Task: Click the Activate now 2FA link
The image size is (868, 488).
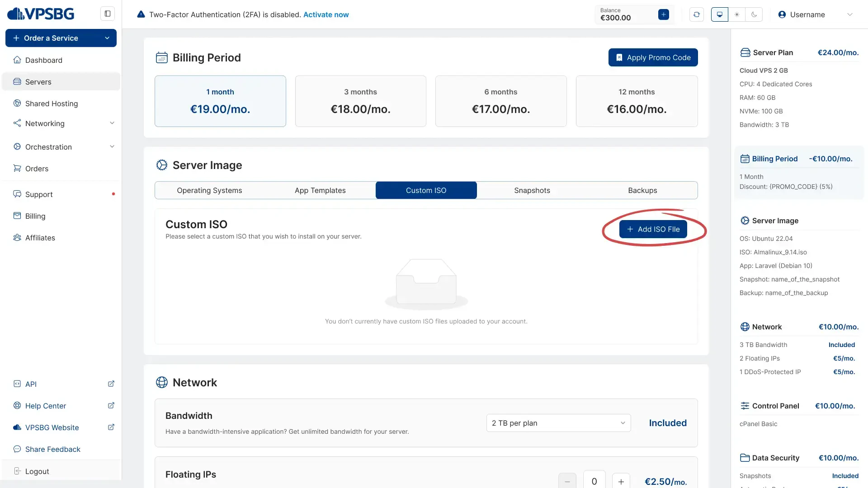Action: [326, 14]
